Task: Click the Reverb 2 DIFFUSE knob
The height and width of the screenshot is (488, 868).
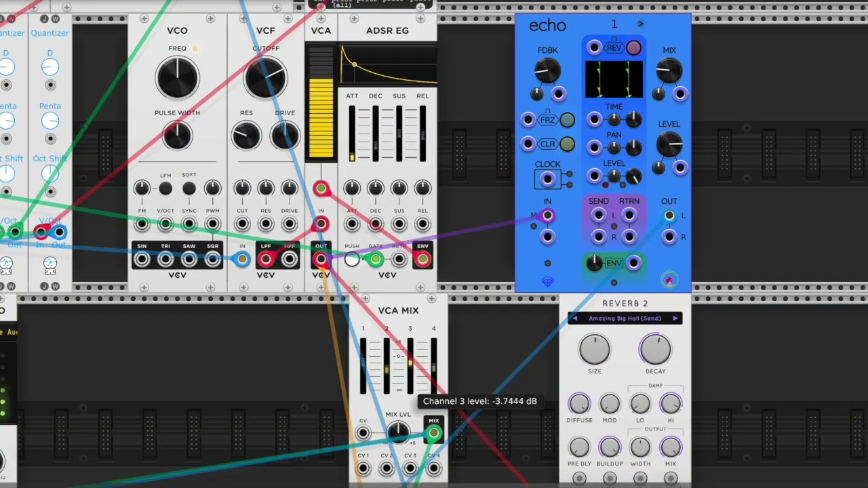Action: [579, 404]
